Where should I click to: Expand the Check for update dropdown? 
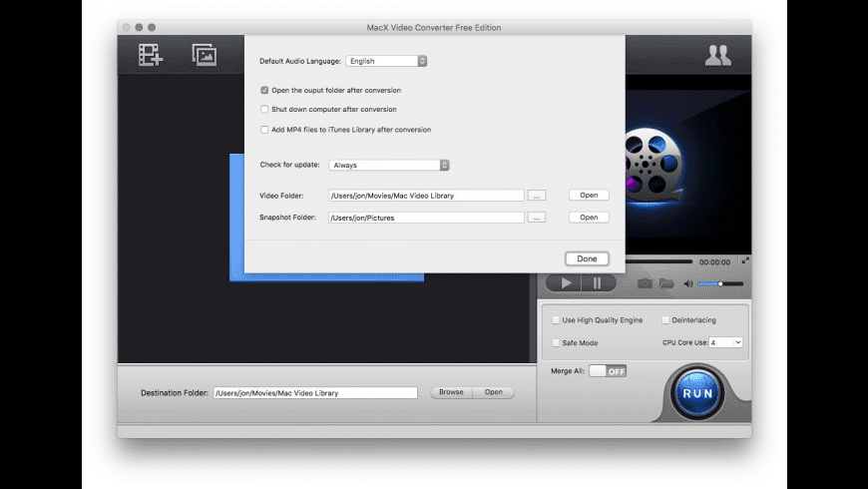pyautogui.click(x=389, y=165)
